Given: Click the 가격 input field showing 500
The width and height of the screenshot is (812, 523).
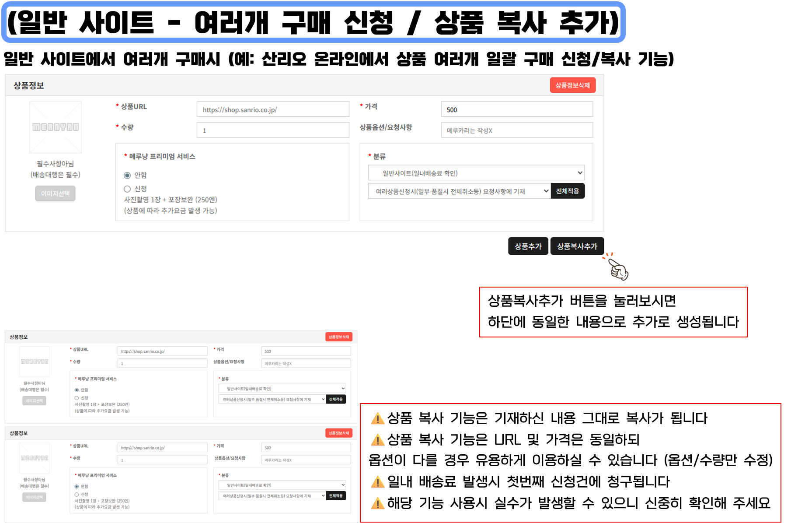Looking at the screenshot, I should tap(516, 109).
